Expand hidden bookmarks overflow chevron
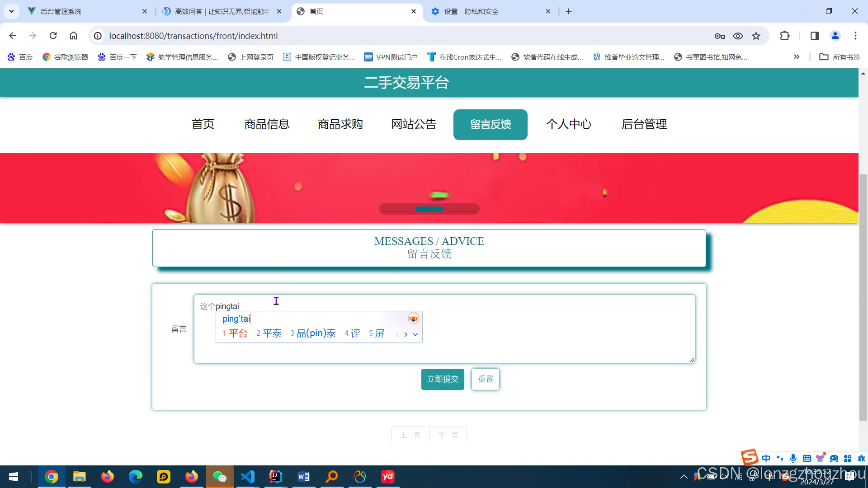868x488 pixels. [x=797, y=57]
